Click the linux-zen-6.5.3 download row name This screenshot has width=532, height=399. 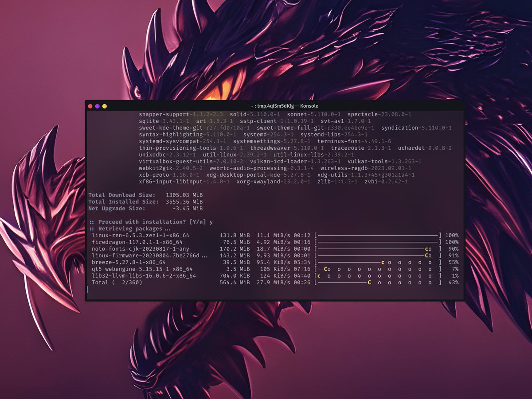coord(141,235)
